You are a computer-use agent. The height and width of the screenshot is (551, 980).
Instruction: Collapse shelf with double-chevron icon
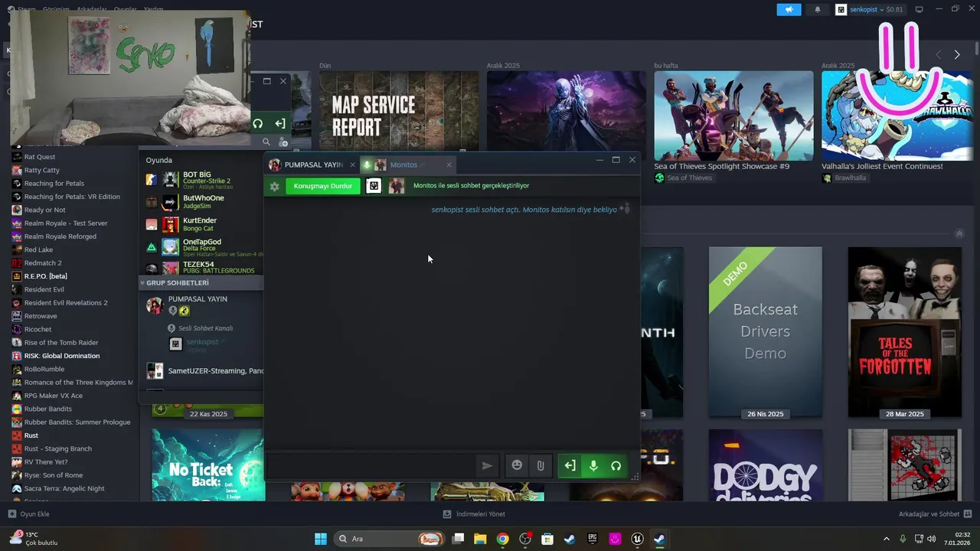[x=959, y=233]
